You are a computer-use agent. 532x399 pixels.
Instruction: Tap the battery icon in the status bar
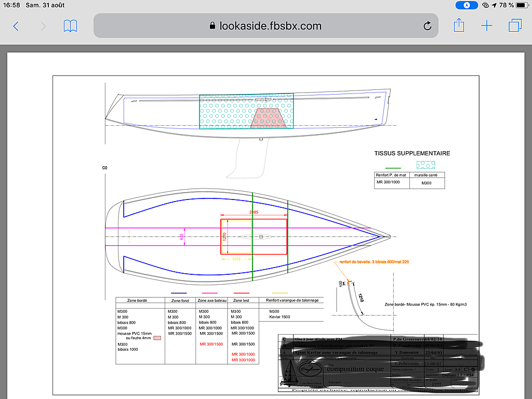pyautogui.click(x=522, y=5)
